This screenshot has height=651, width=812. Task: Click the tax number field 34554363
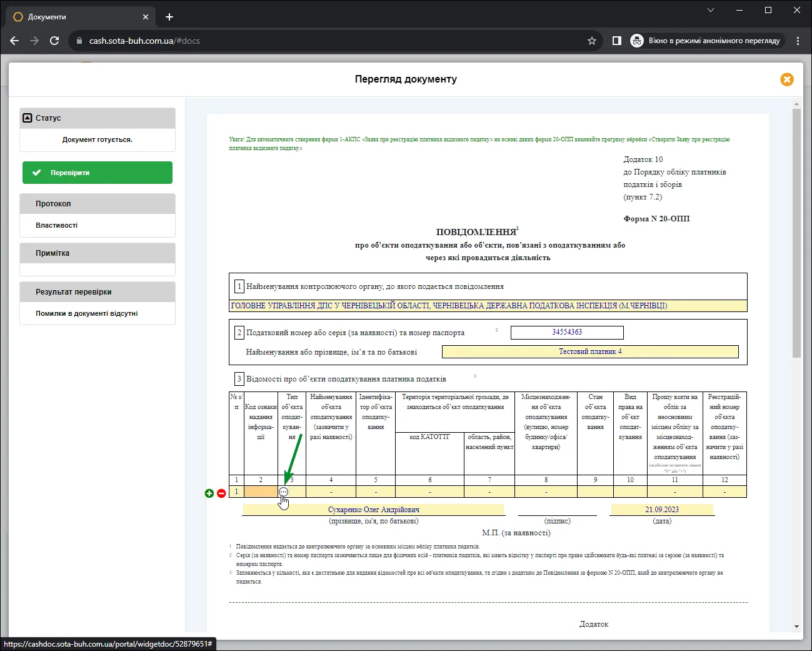click(567, 332)
